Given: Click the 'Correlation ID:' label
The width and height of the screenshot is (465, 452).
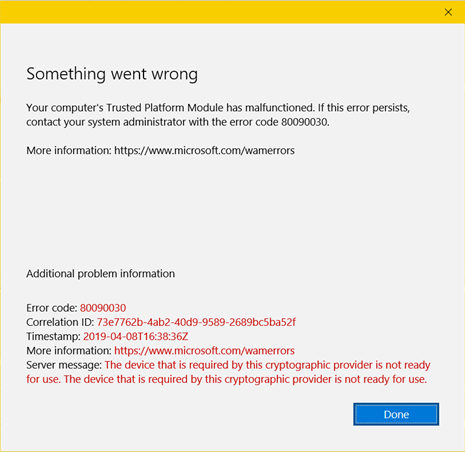Looking at the screenshot, I should pos(60,322).
